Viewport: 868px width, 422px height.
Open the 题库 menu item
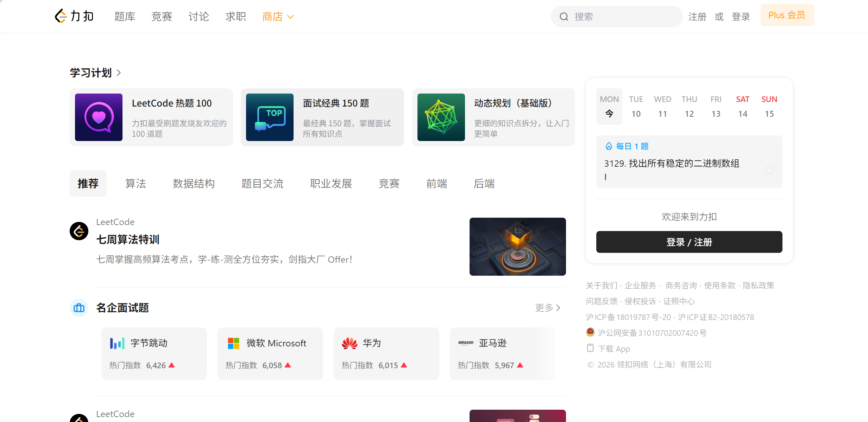click(x=125, y=17)
